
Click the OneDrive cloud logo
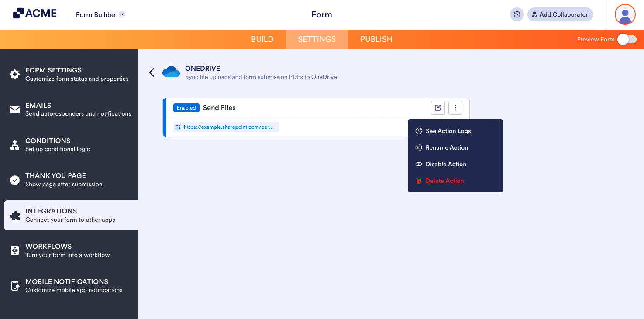coord(171,72)
